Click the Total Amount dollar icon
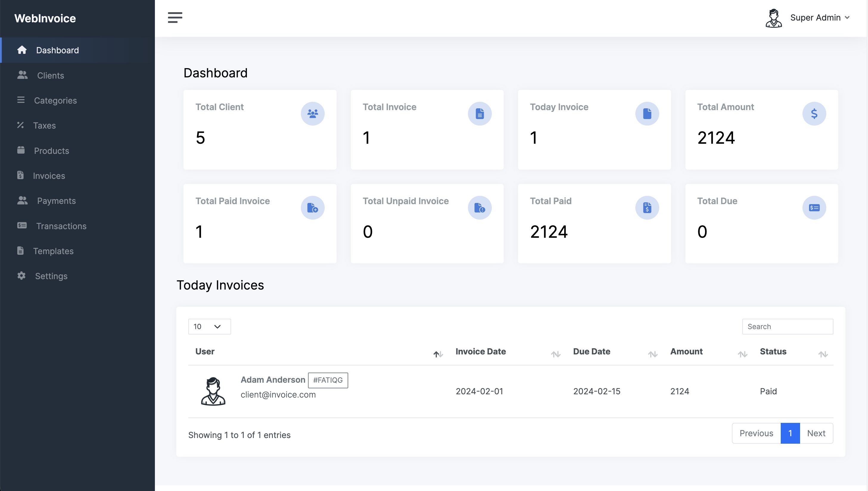Viewport: 868px width, 491px height. pyautogui.click(x=814, y=114)
